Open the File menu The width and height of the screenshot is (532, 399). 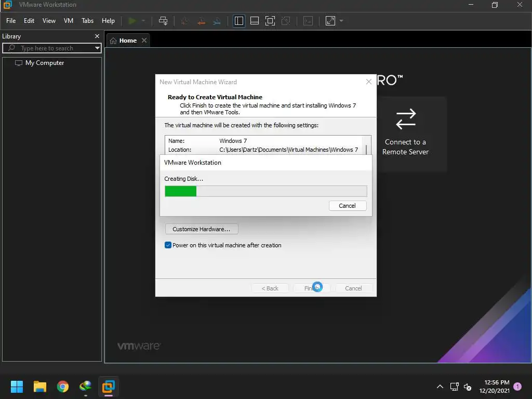[11, 21]
